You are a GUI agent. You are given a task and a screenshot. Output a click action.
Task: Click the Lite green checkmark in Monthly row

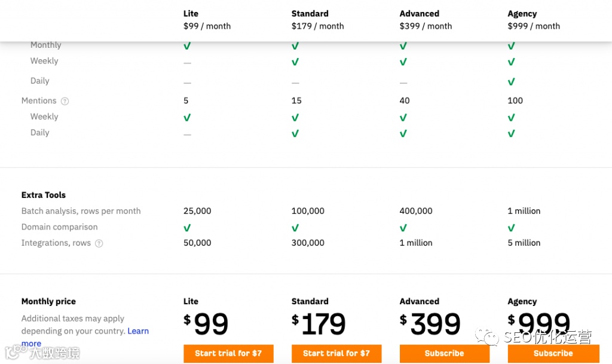tap(187, 45)
